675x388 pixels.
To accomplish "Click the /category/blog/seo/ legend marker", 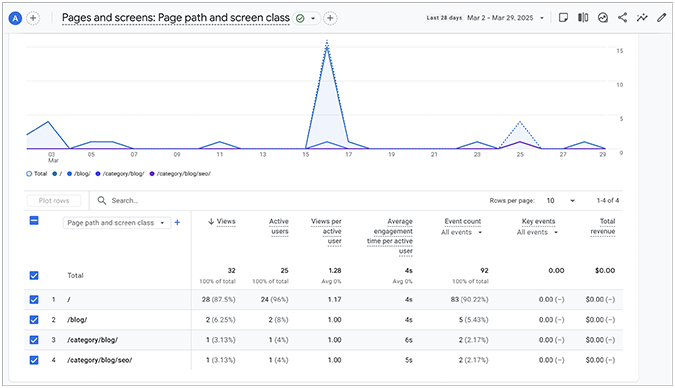I will point(152,174).
